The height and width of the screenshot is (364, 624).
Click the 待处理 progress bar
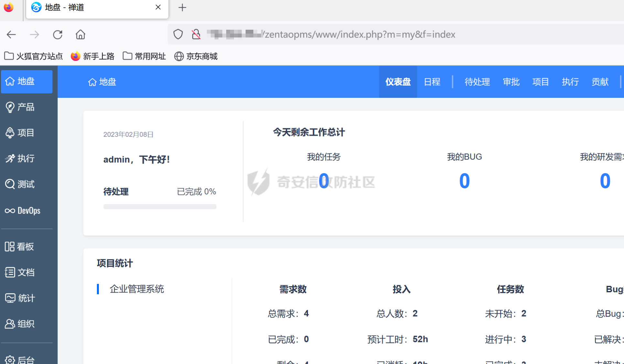(x=160, y=207)
